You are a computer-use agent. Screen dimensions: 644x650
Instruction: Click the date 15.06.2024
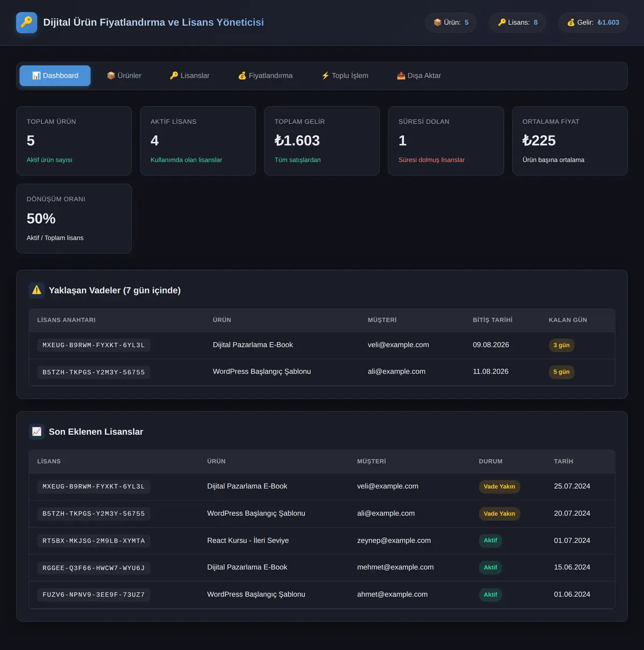pyautogui.click(x=572, y=567)
